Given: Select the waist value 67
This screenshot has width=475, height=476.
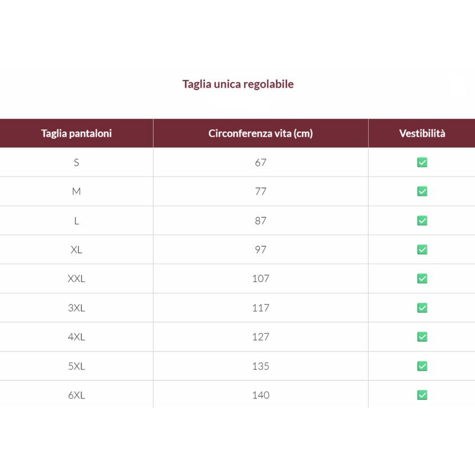Looking at the screenshot, I should 260,162.
